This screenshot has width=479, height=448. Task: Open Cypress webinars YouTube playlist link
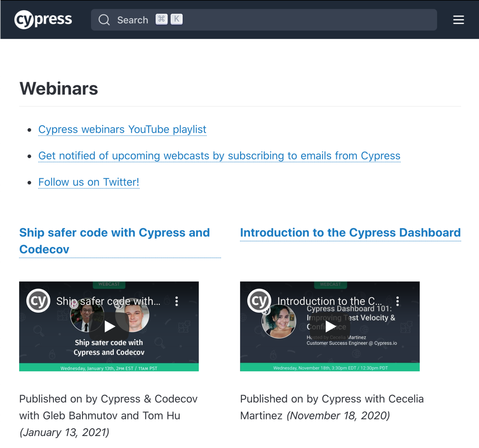(122, 129)
